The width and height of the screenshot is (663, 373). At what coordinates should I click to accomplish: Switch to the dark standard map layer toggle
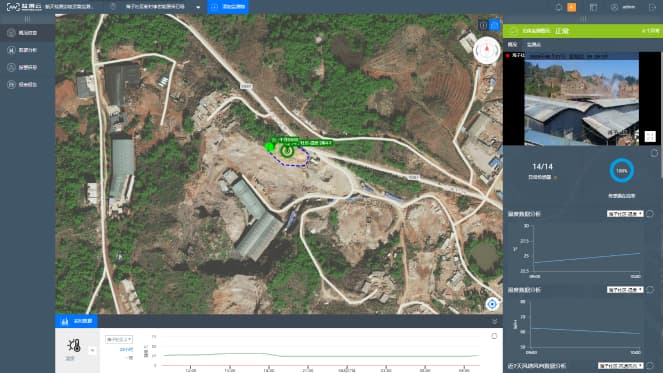[x=483, y=25]
